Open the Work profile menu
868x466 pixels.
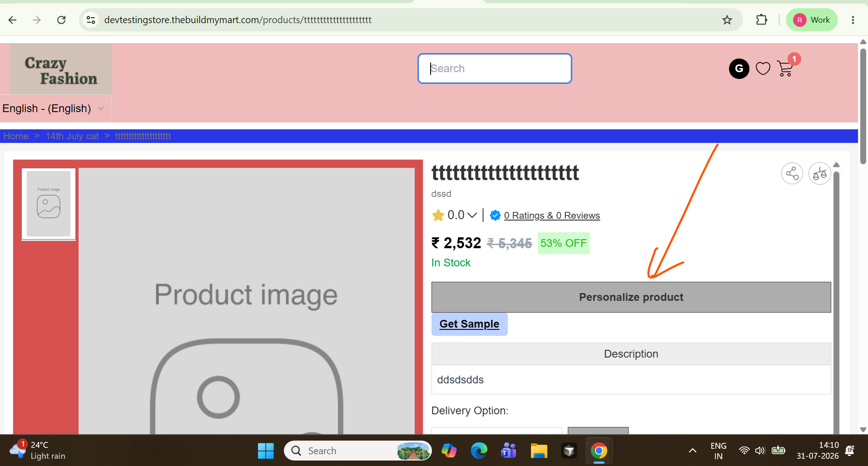coord(812,20)
